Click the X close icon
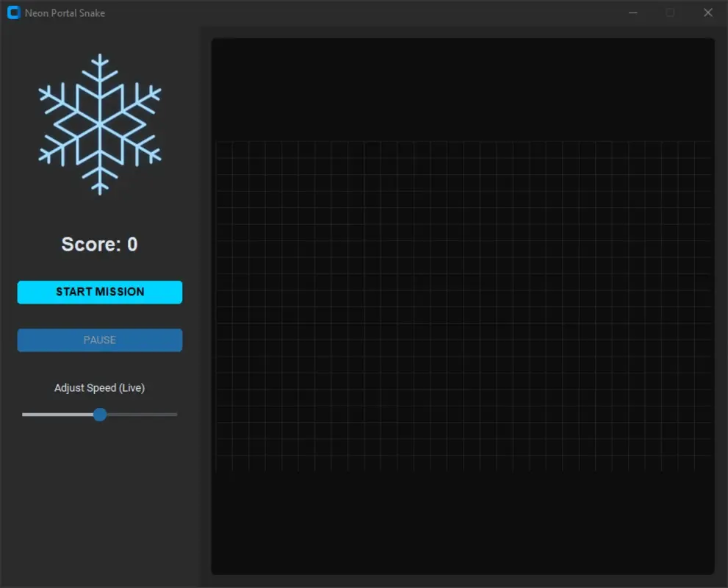Viewport: 728px width, 588px height. click(707, 12)
